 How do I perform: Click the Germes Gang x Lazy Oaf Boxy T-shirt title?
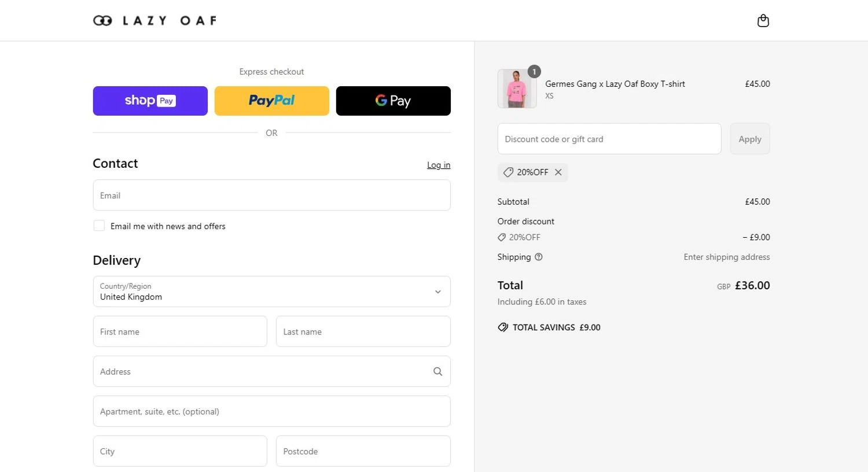coord(615,84)
